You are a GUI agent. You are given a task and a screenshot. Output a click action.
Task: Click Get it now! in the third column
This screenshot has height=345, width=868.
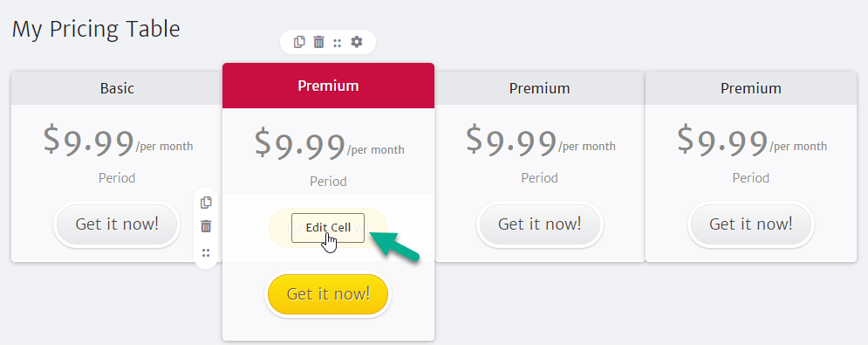coord(540,224)
